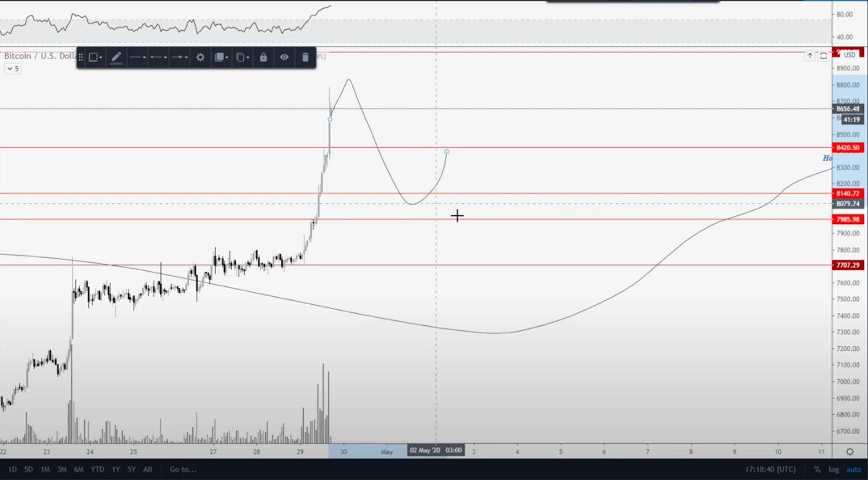Open the left-end line style dropdown

tap(158, 57)
